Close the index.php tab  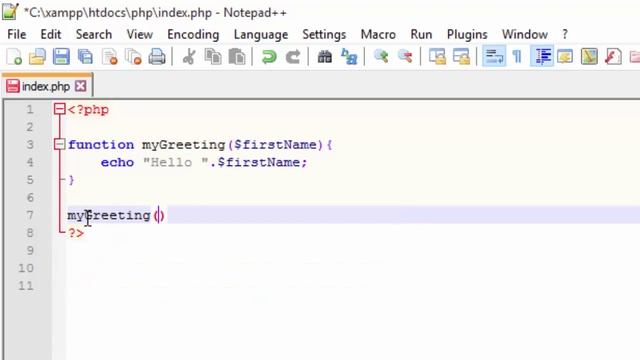[81, 86]
